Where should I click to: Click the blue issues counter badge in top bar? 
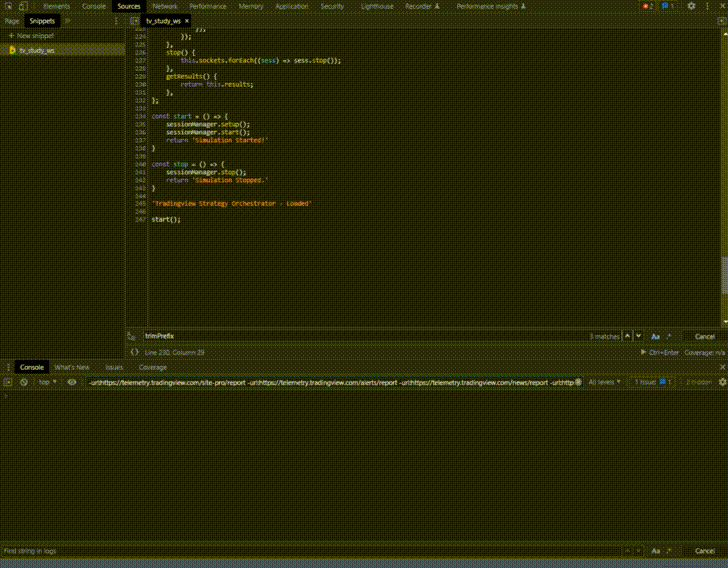(x=668, y=7)
